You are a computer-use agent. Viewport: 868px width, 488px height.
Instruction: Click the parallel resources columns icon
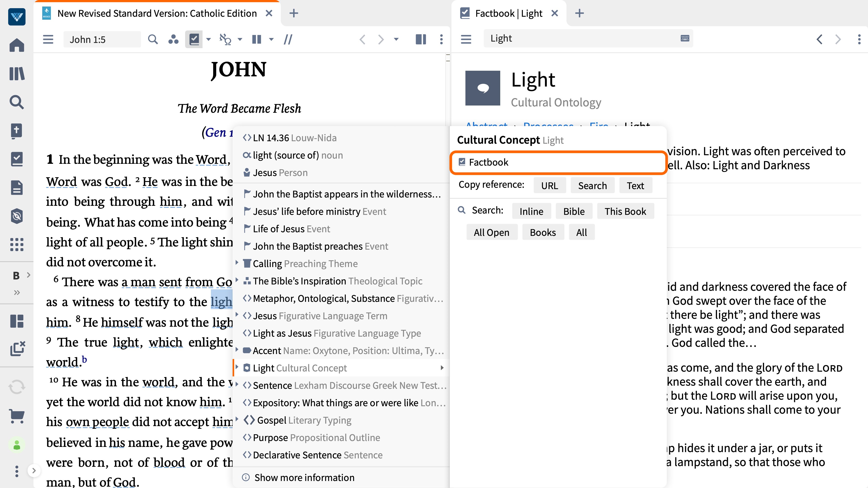[257, 39]
